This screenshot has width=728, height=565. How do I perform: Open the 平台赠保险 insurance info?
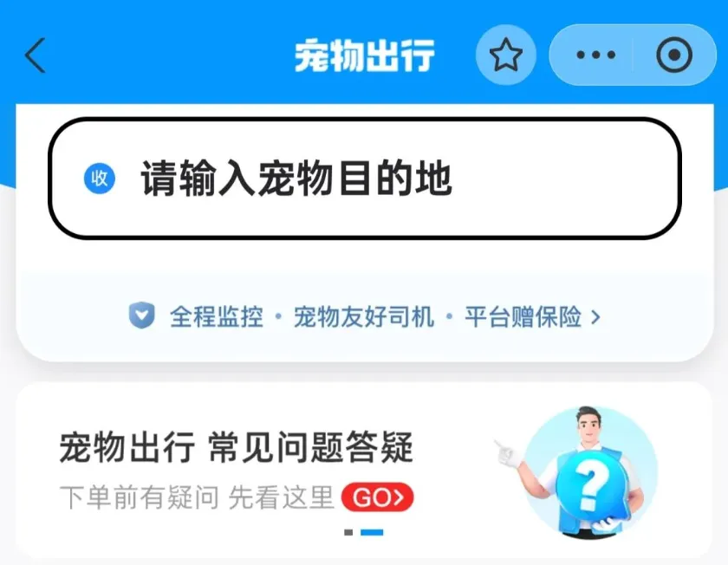coord(523,316)
